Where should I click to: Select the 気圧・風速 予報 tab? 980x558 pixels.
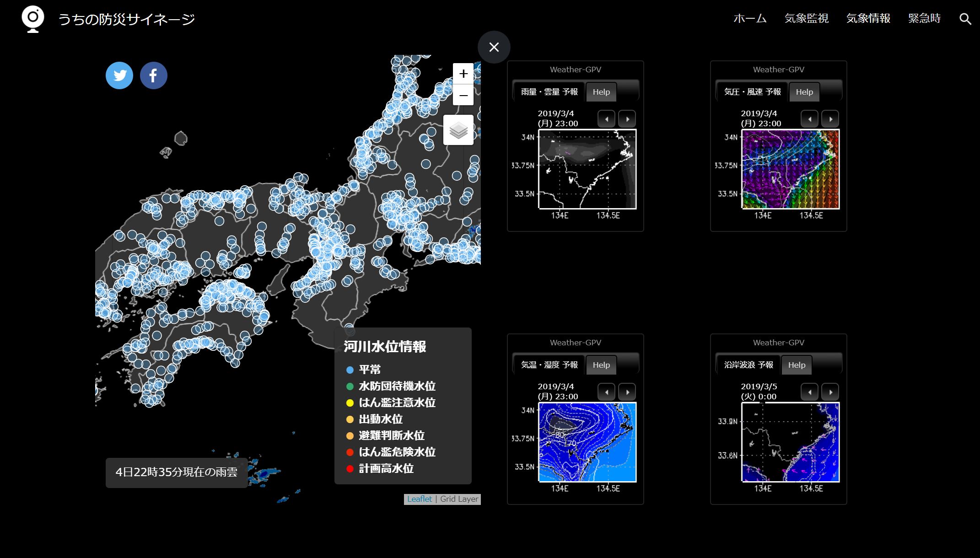click(x=752, y=92)
